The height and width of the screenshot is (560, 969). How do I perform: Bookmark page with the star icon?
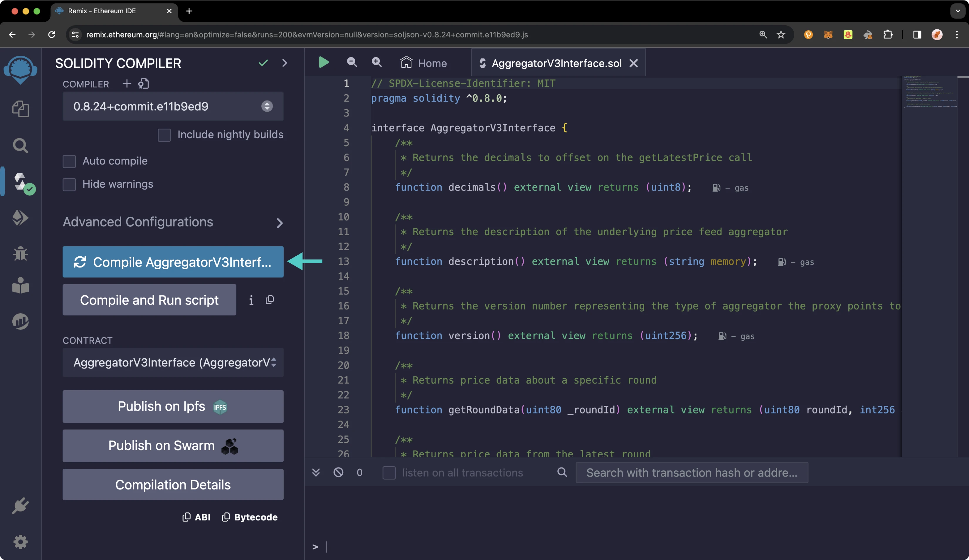tap(781, 35)
